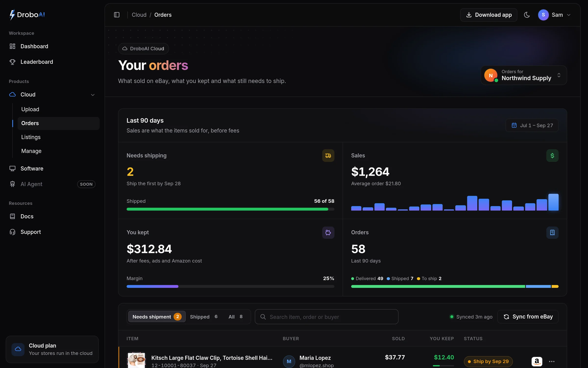Collapse the Cloud section chevron
The image size is (588, 368).
93,95
